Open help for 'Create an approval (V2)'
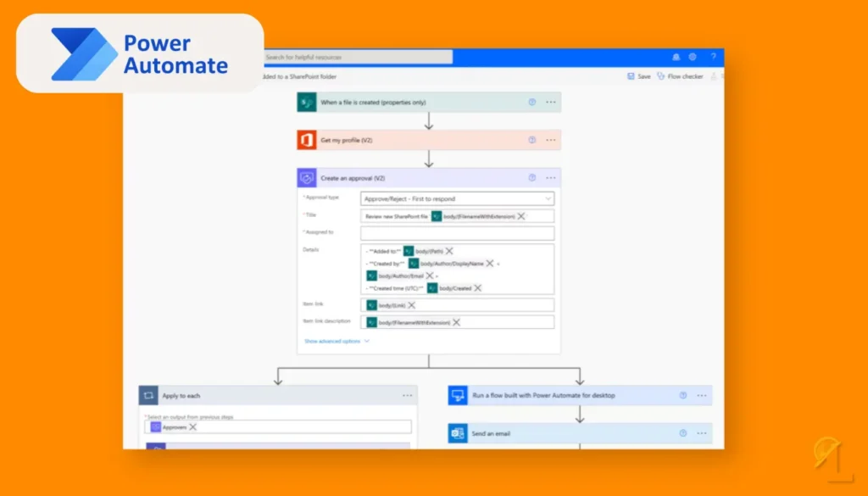This screenshot has height=496, width=868. tap(532, 178)
